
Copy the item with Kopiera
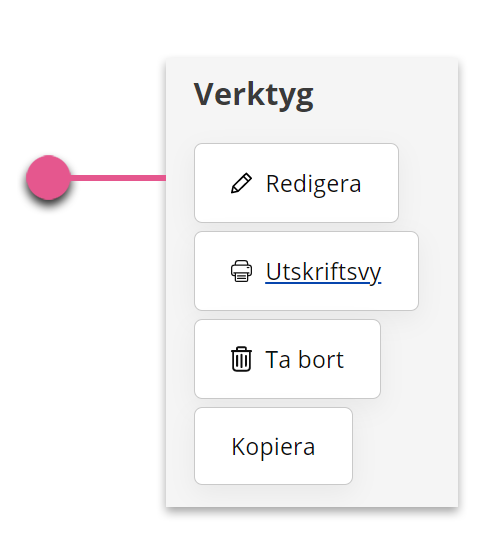[273, 446]
